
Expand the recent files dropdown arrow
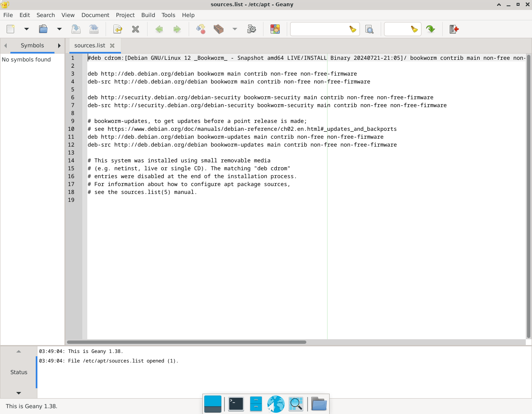pyautogui.click(x=59, y=29)
